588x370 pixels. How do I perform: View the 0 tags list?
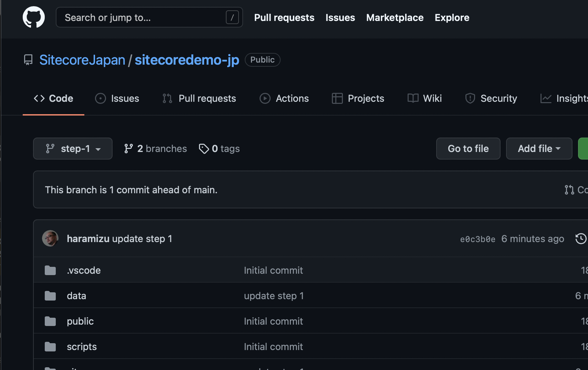click(x=219, y=149)
